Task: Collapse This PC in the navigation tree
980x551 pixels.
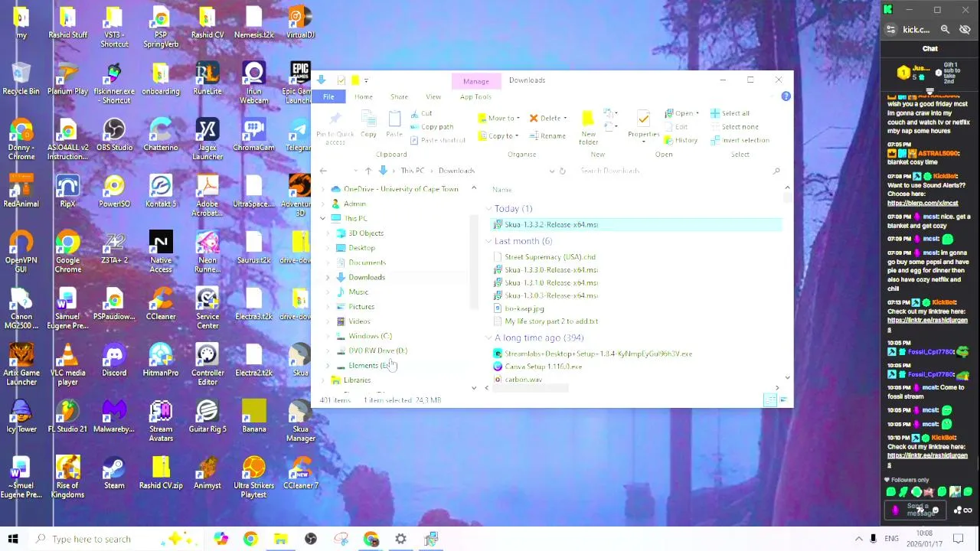Action: pos(323,219)
